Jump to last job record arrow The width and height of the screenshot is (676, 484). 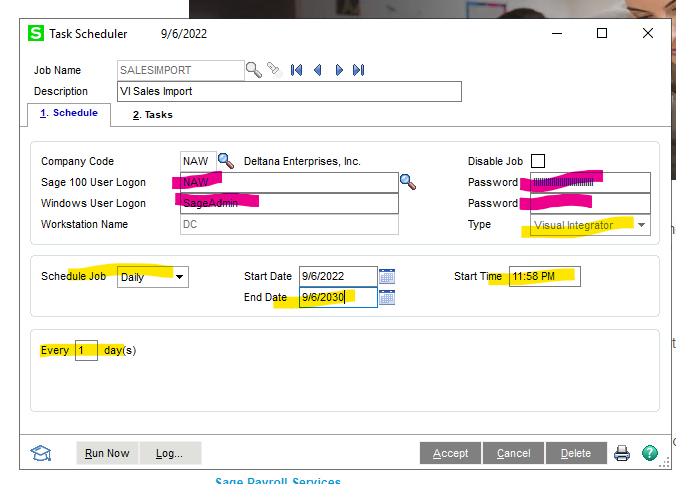coord(358,70)
